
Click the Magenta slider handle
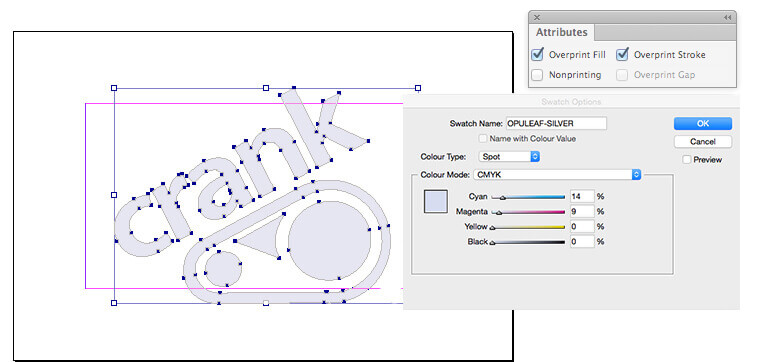(x=498, y=213)
